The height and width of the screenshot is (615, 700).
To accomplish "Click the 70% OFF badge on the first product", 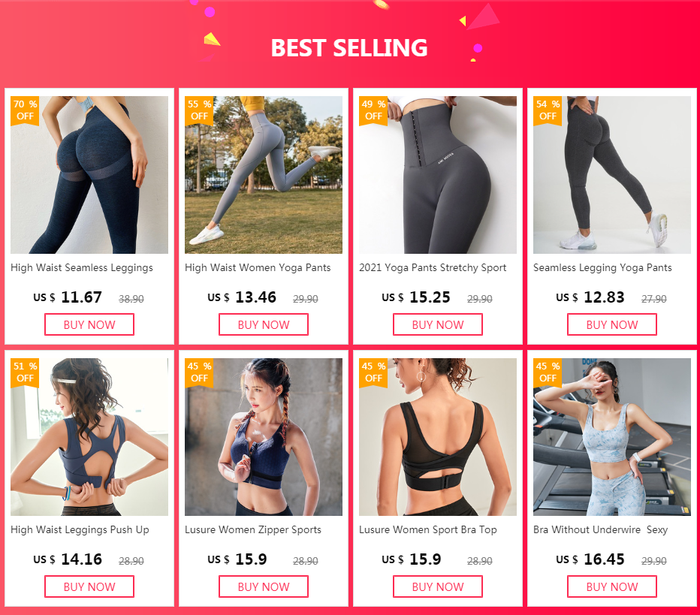I will (25, 110).
